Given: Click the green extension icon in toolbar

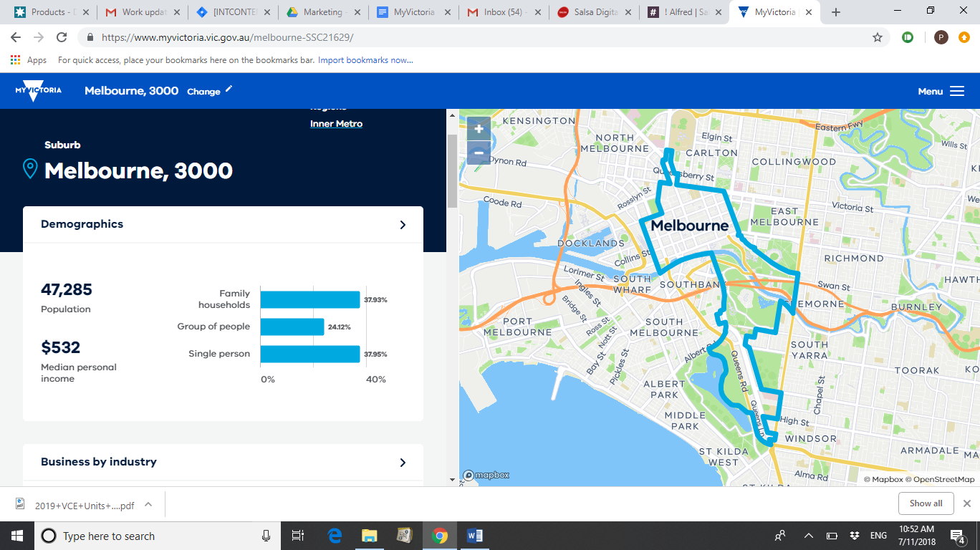Looking at the screenshot, I should [x=908, y=37].
